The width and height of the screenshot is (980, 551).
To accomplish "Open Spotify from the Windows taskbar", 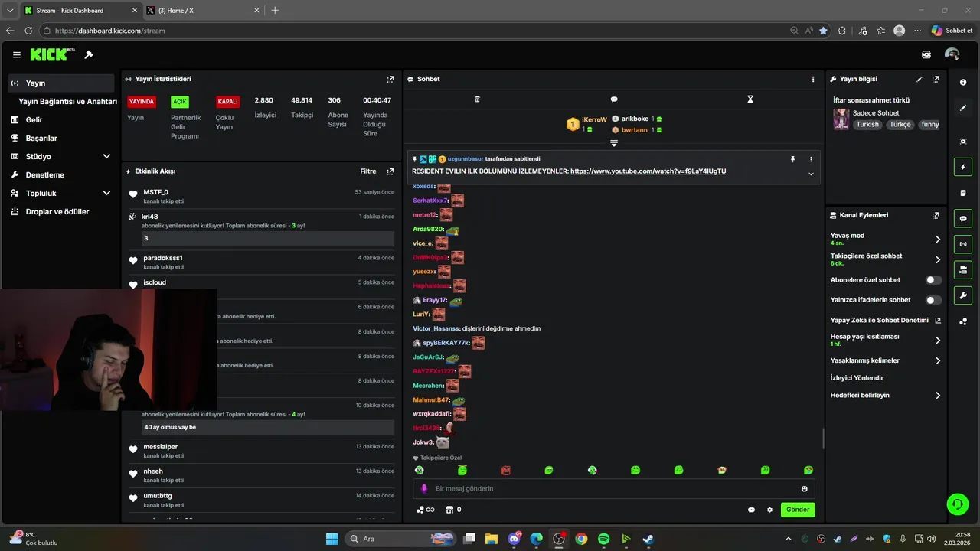I will [603, 539].
